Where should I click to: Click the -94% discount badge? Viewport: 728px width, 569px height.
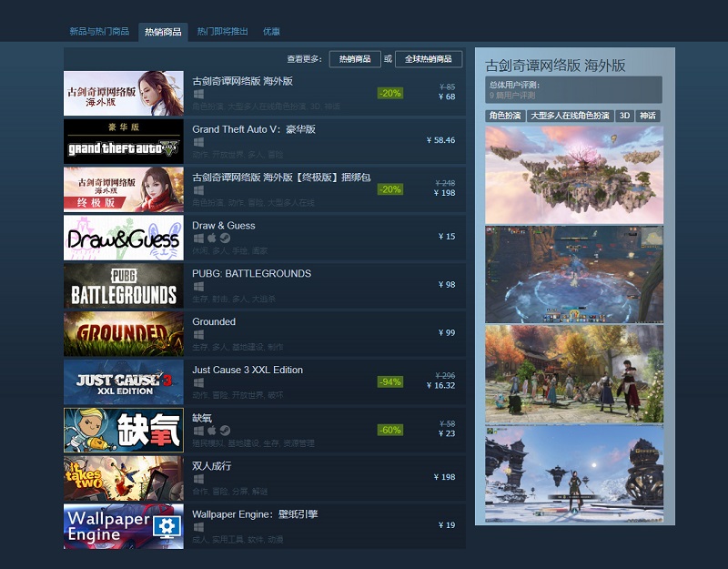click(390, 381)
